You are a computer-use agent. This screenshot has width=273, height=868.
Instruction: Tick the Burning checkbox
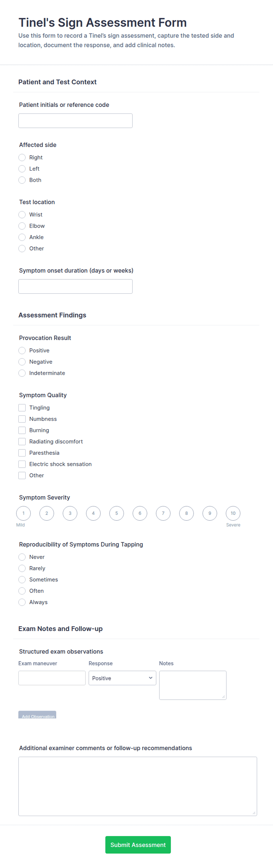[x=22, y=430]
